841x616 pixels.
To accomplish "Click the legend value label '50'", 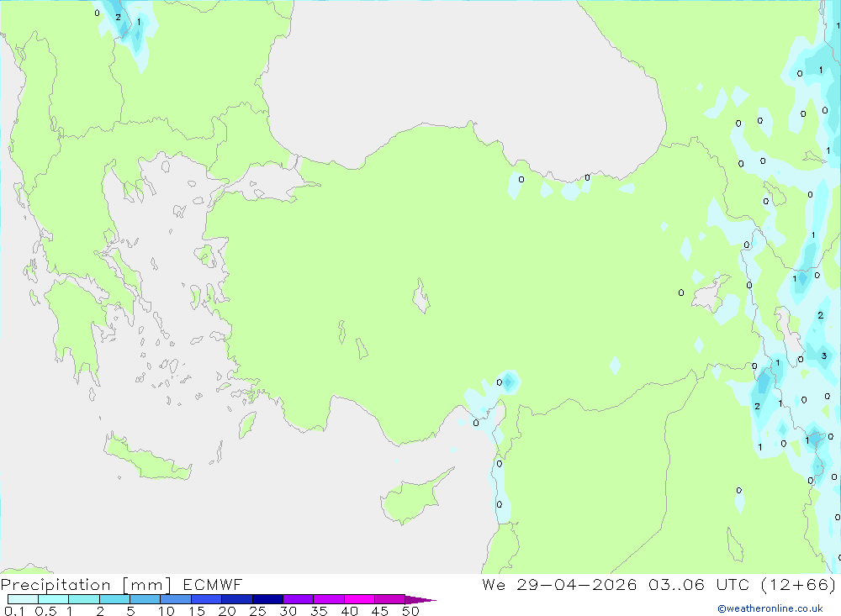I will tap(410, 611).
